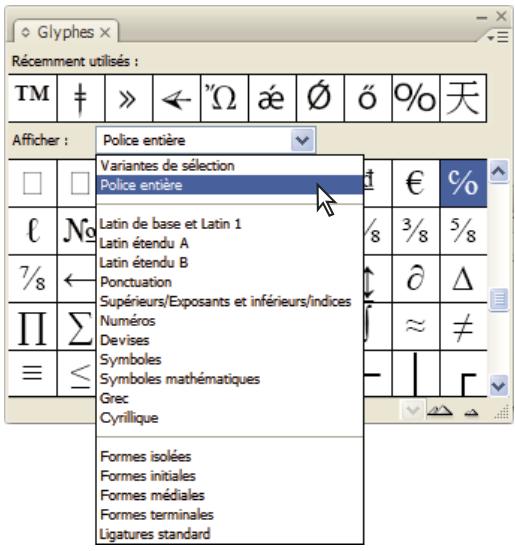Open the font style dropdown at panel bottom

coord(412,410)
